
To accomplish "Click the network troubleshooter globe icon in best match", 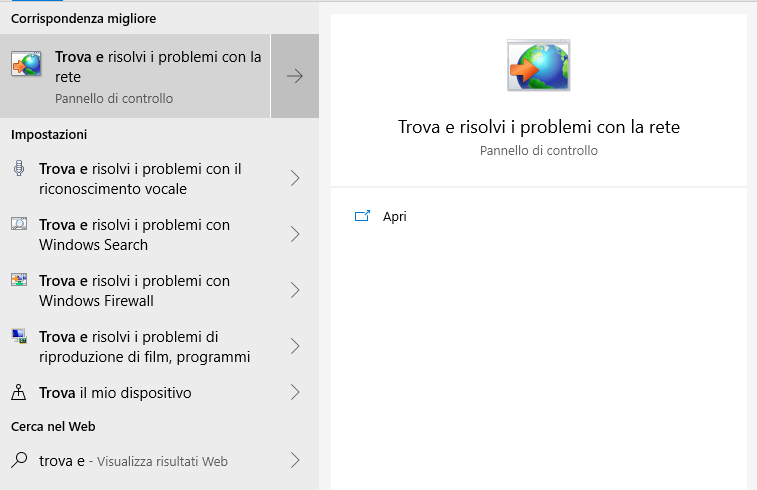I will point(26,64).
